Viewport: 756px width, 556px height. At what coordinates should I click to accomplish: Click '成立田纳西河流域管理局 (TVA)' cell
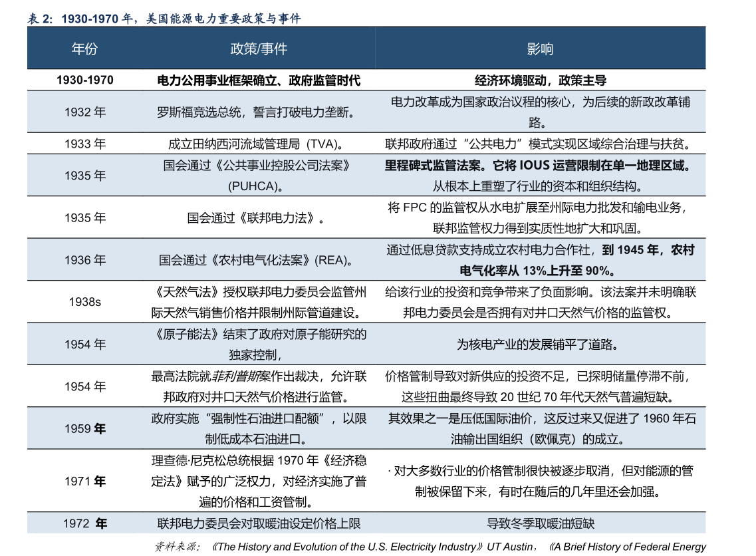pos(259,144)
